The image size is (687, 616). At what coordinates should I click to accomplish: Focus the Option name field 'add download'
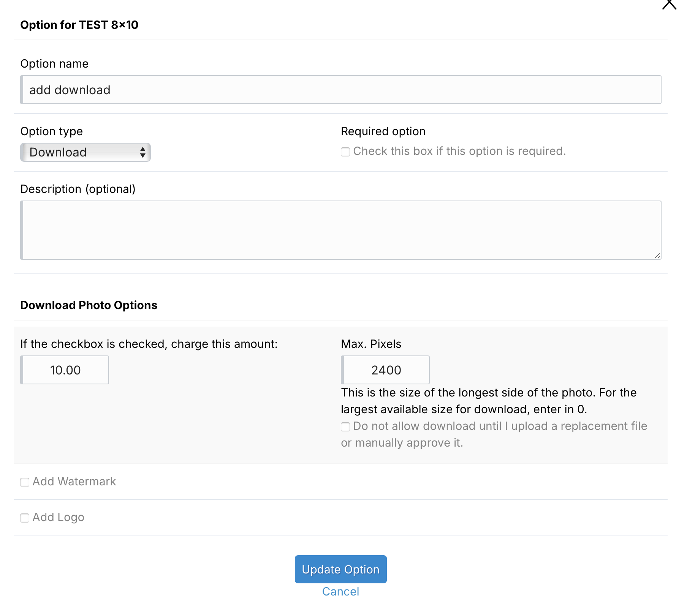[341, 90]
